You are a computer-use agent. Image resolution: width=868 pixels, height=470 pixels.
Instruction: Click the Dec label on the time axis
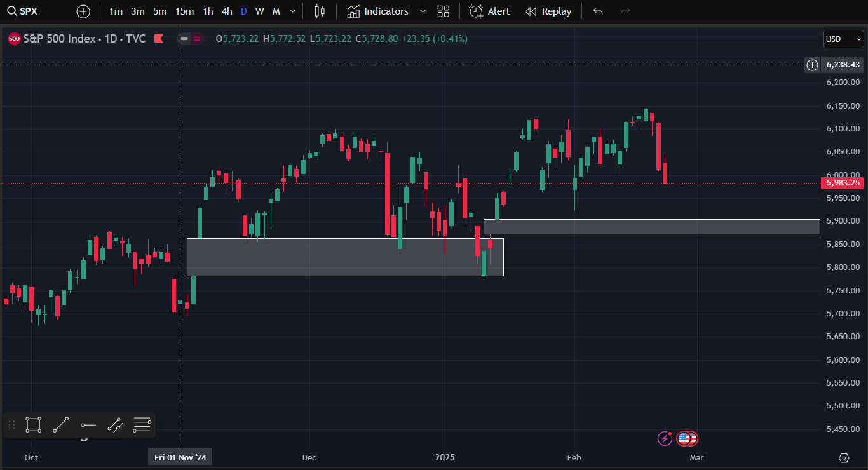[x=309, y=457]
